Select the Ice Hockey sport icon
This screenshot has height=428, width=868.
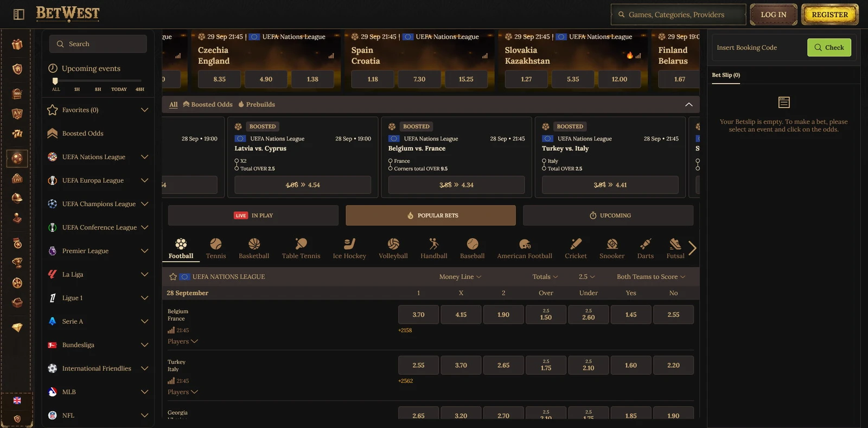coord(349,248)
